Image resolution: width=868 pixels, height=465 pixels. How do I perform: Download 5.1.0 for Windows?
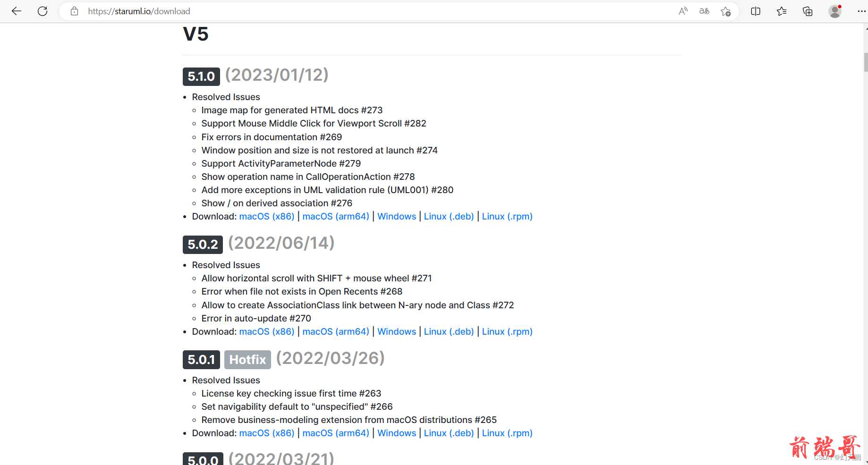pyautogui.click(x=397, y=216)
